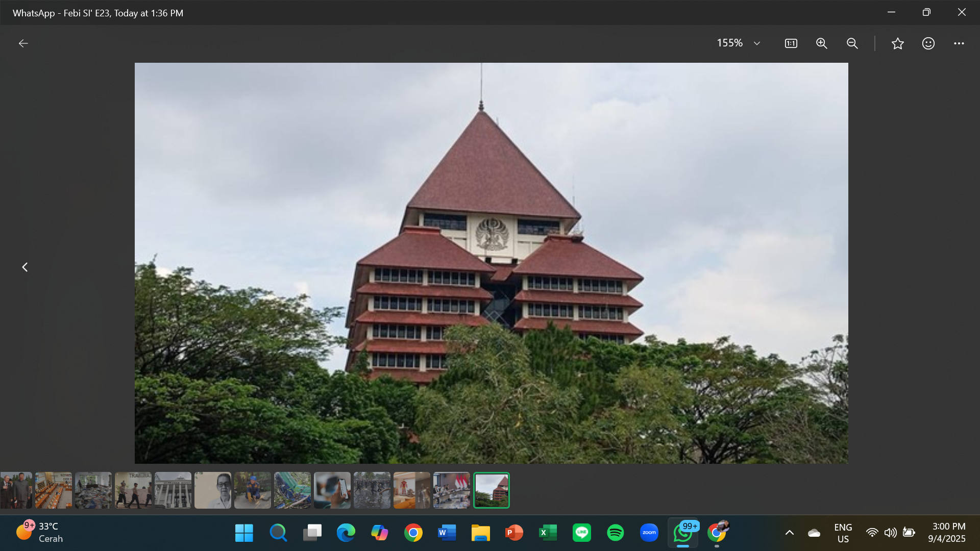Open volume control in tray
980x551 pixels.
(890, 533)
